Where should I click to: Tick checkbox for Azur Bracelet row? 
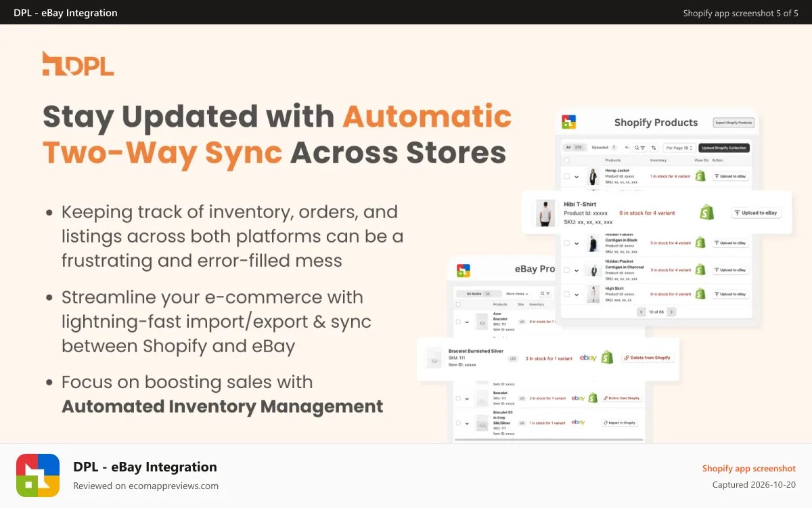[458, 322]
